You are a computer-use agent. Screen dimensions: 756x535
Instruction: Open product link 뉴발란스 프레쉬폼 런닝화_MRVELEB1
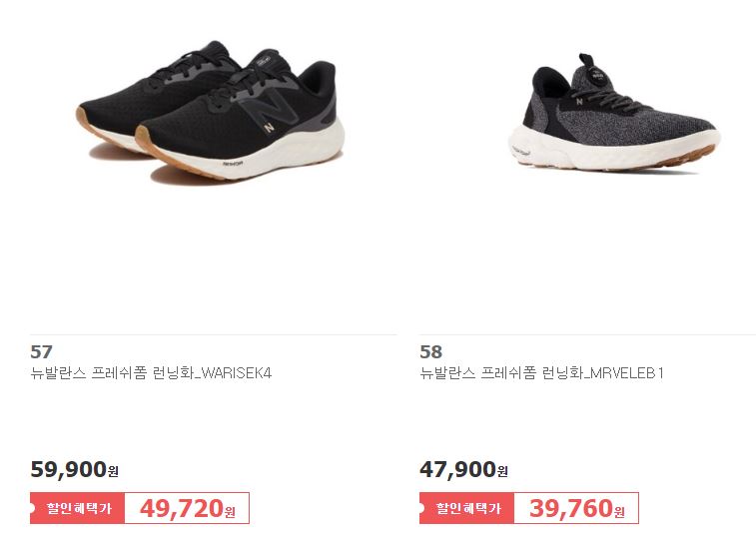click(542, 373)
